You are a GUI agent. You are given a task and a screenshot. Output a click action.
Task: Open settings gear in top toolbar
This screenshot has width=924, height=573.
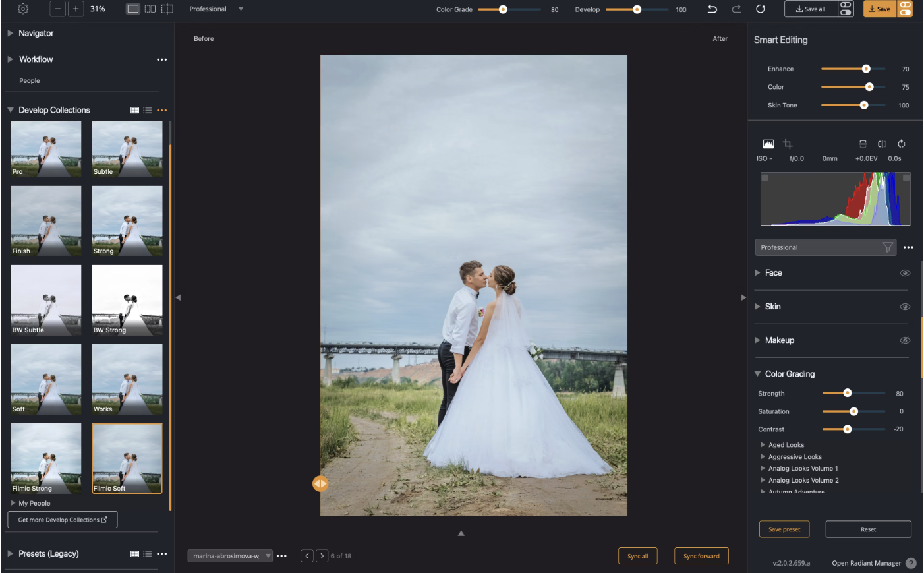point(23,9)
